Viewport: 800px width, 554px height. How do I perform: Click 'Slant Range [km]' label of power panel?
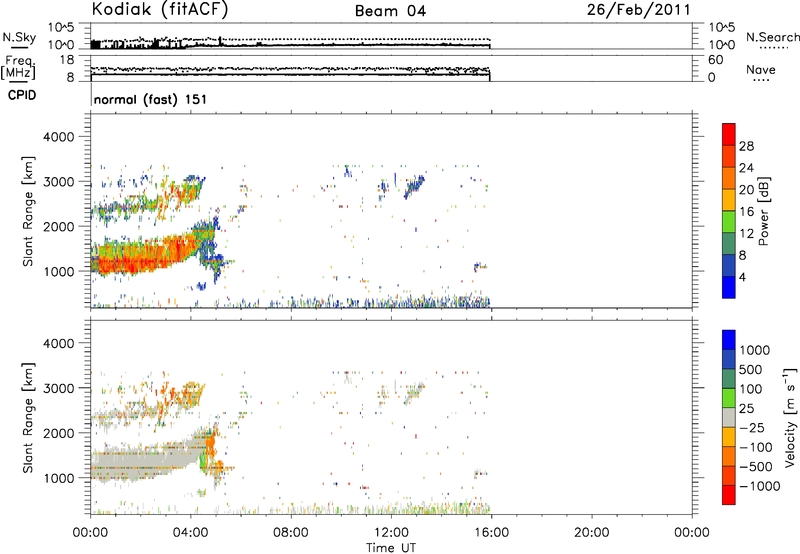(28, 211)
